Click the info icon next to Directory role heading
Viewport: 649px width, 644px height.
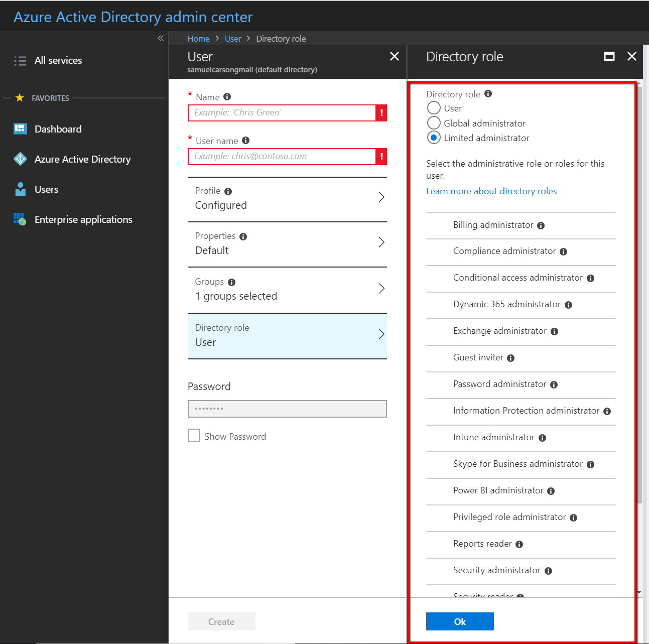coord(487,94)
